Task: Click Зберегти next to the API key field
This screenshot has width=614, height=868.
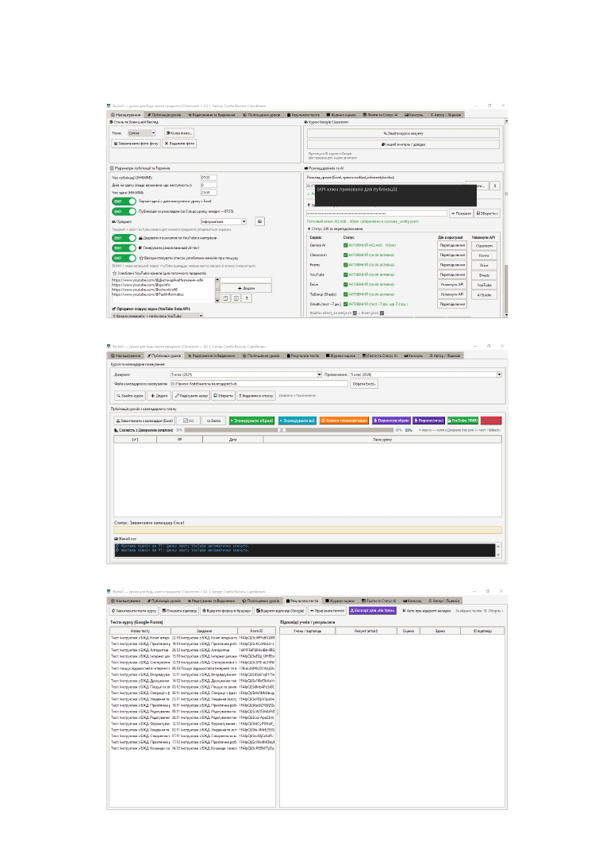Action: (486, 213)
